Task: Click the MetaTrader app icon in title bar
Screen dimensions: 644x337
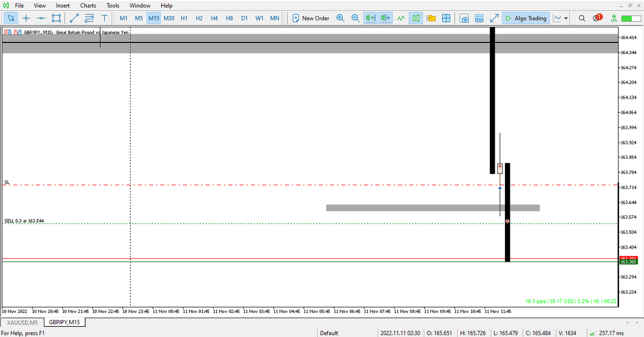Action: click(x=5, y=5)
